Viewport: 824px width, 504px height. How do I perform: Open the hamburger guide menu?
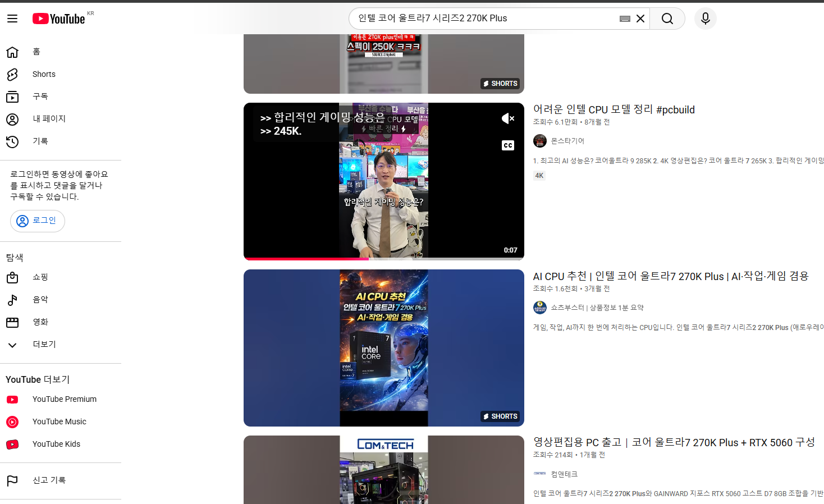[12, 19]
